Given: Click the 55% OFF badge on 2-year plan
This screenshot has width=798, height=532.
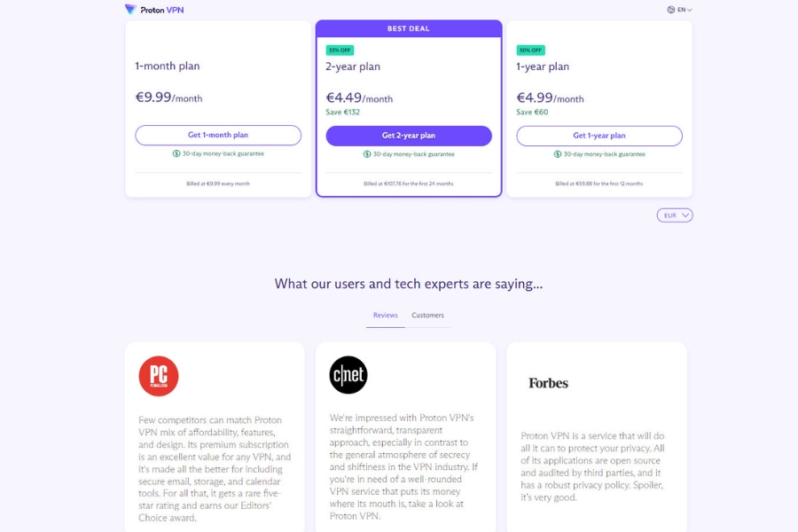Looking at the screenshot, I should click(340, 50).
